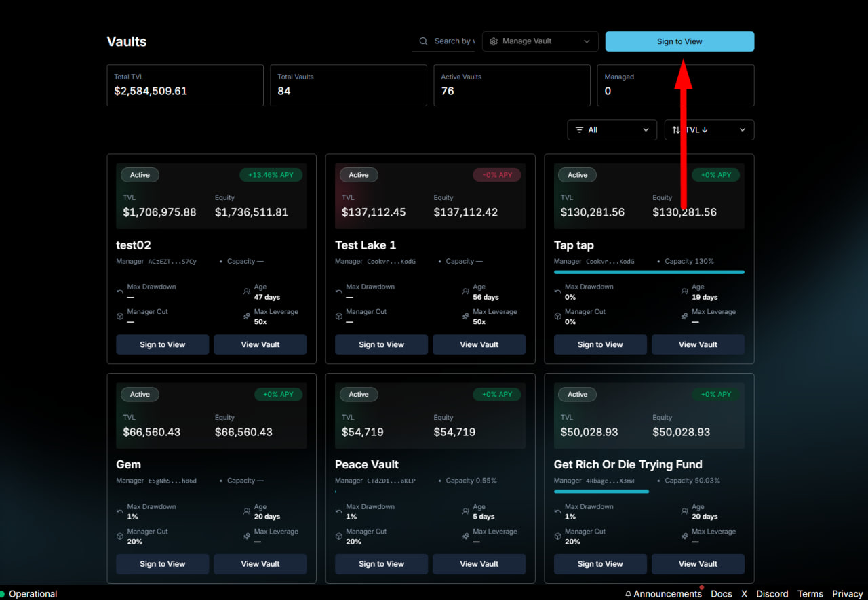Click Test Lake 1 Max Drawdown icon
This screenshot has height=600, width=868.
[339, 292]
